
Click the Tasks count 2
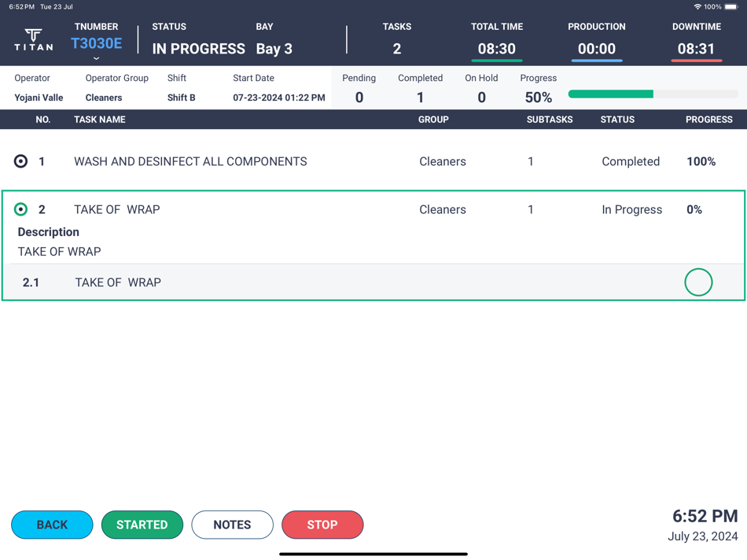click(397, 49)
